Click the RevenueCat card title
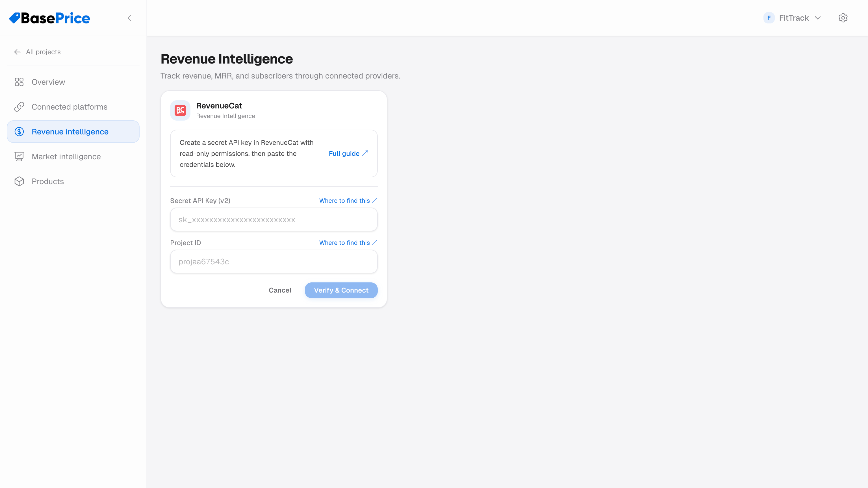This screenshot has height=488, width=868. [219, 106]
